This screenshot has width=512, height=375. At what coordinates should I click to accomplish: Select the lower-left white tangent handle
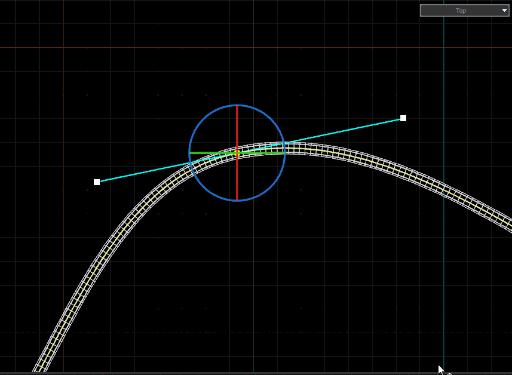click(x=97, y=182)
